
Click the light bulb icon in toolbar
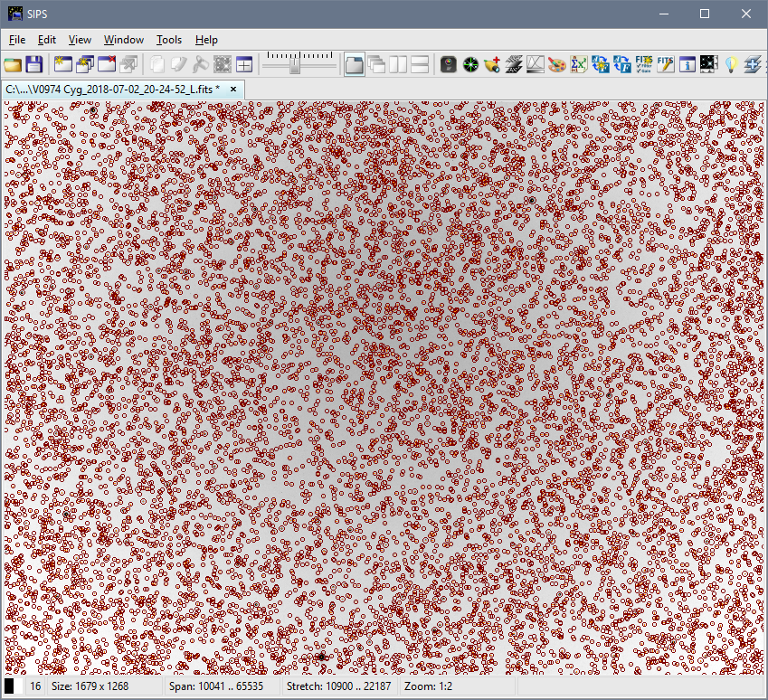(731, 64)
